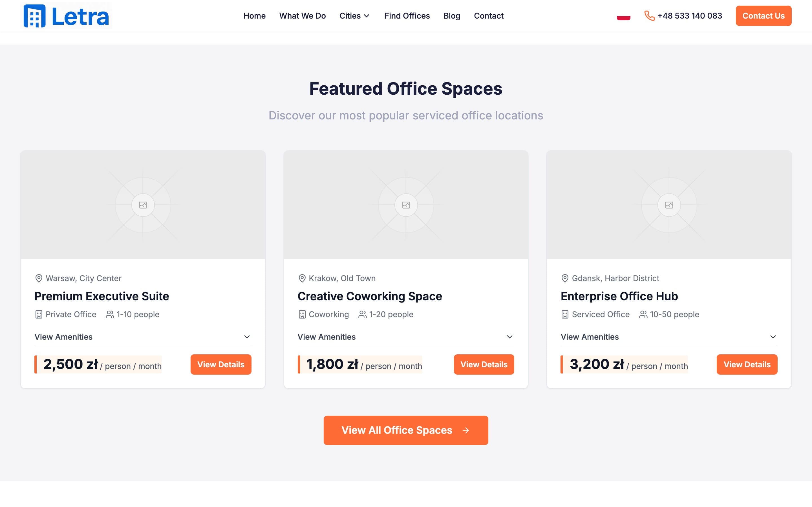812x507 pixels.
Task: Go to Find Offices in navigation
Action: click(407, 16)
